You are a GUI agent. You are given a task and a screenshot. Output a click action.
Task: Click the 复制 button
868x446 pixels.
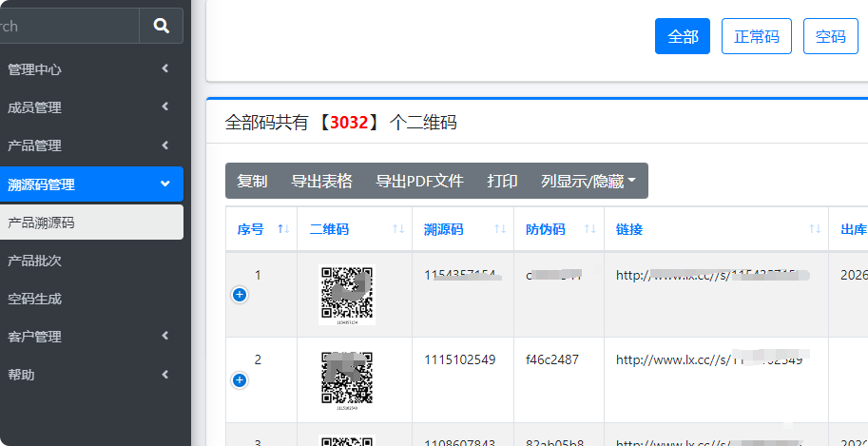tap(253, 181)
